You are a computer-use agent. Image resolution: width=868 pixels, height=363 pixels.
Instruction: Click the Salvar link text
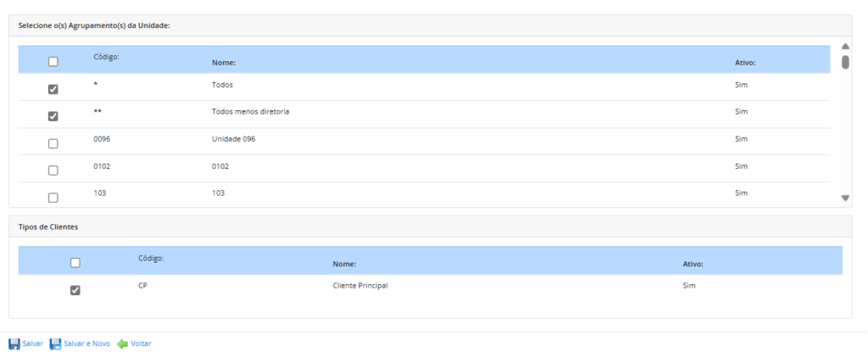(33, 343)
